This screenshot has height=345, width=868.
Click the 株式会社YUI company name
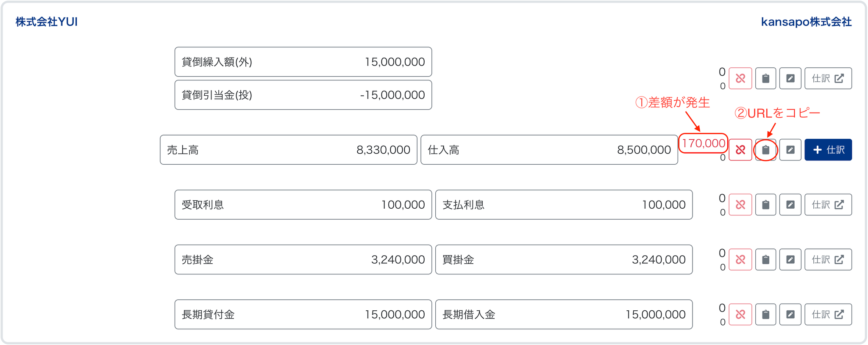47,22
